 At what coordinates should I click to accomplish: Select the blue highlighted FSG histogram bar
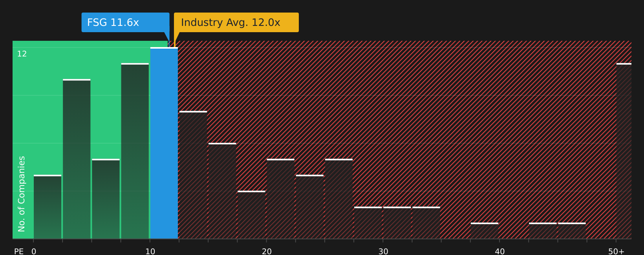(x=164, y=143)
